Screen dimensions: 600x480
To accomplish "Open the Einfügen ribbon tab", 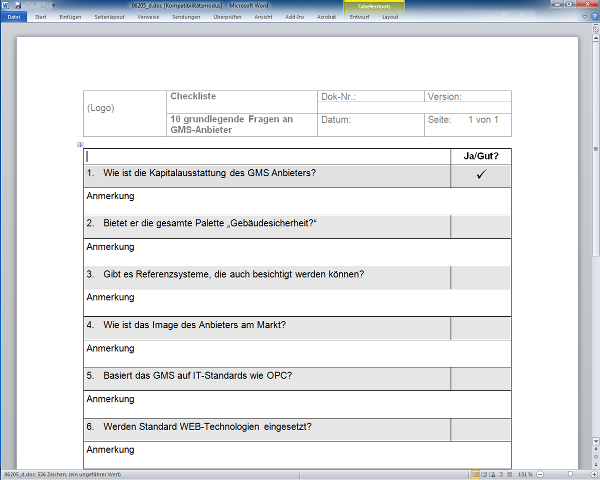I will [x=70, y=17].
